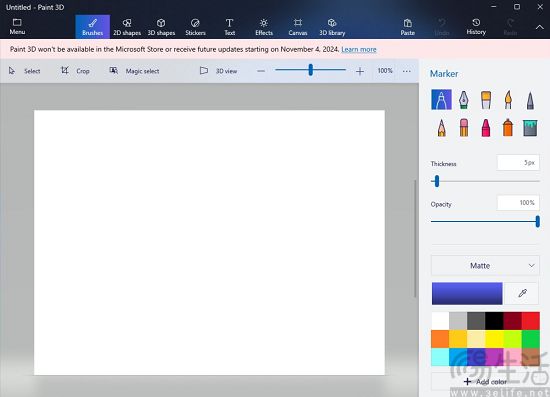This screenshot has width=550, height=397.
Task: Choose the Pencil brush
Action: coord(441,128)
